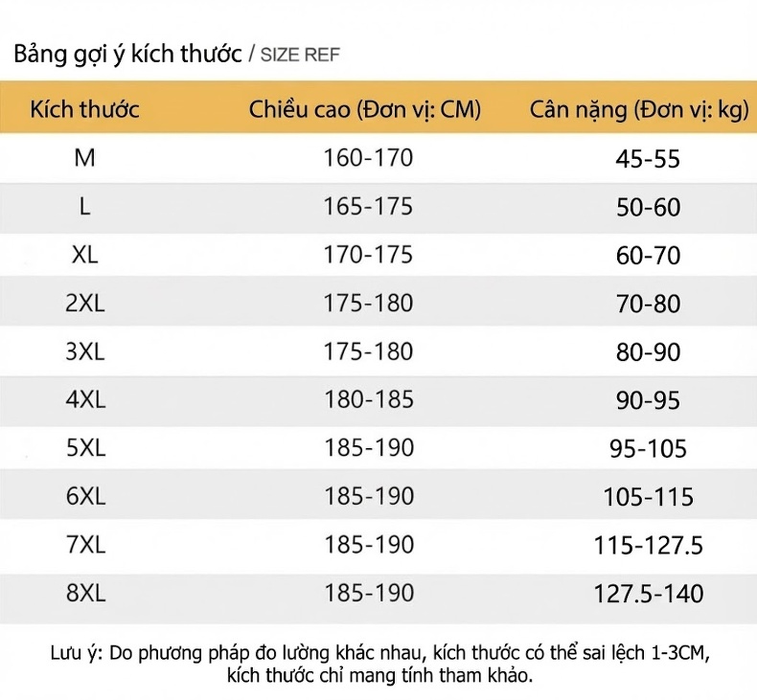Pick the 5XL size cell

tap(85, 448)
